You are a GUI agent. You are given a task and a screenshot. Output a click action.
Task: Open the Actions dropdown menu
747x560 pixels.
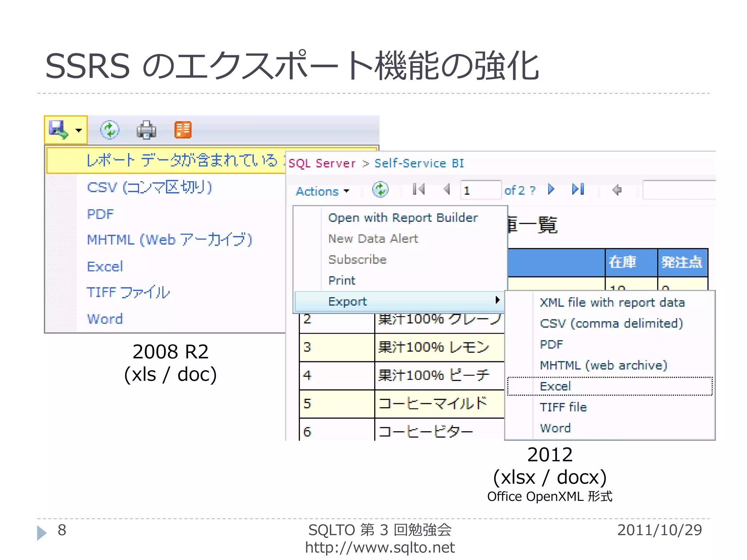tap(322, 191)
